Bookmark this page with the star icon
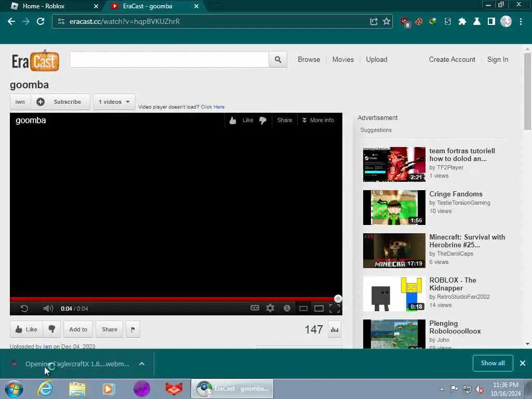 (x=386, y=21)
